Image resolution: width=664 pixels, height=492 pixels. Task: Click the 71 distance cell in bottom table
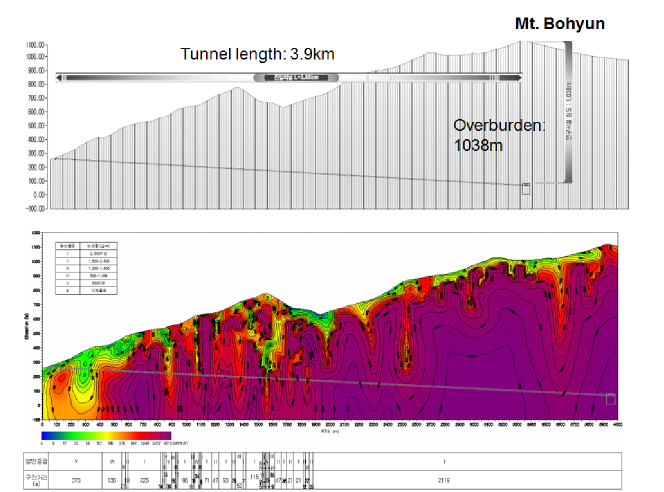207,481
